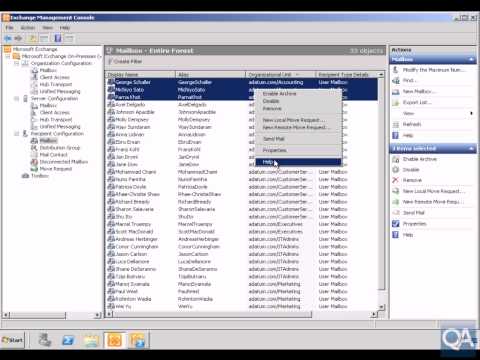This screenshot has width=480, height=360.
Task: Click New Local Move Request icon in Actions
Action: click(x=396, y=191)
